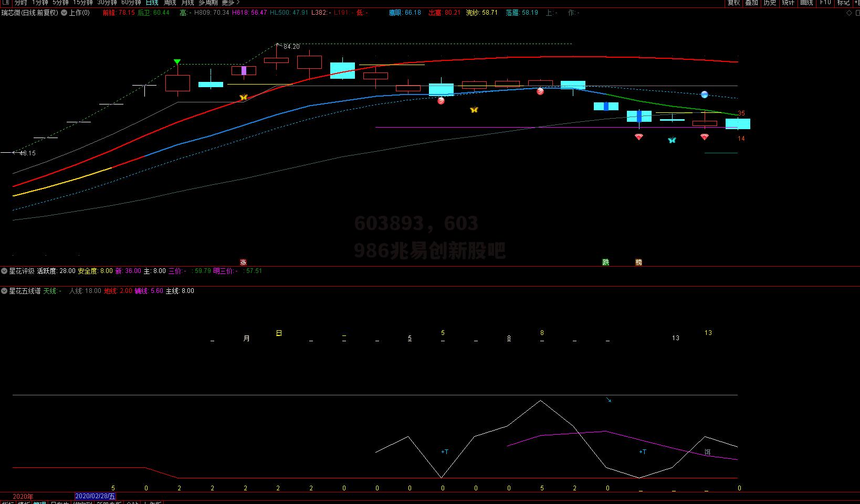
Task: Click the last red diamond gem marker
Action: (x=705, y=137)
